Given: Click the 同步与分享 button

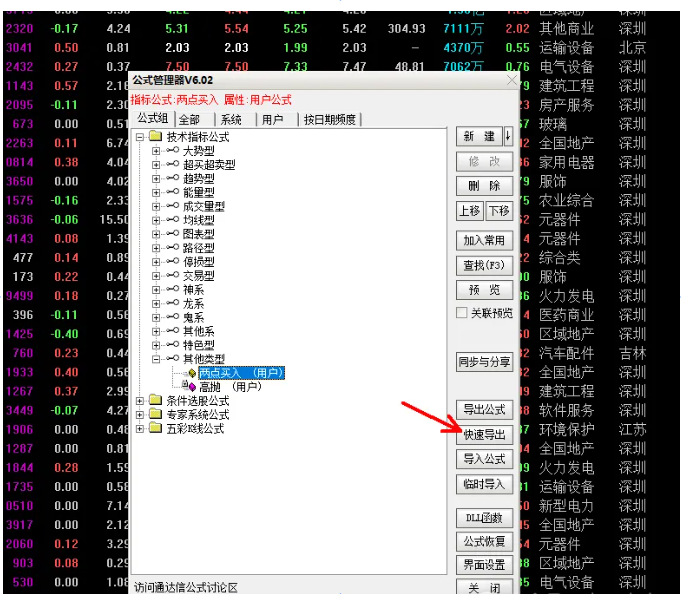Looking at the screenshot, I should point(484,362).
